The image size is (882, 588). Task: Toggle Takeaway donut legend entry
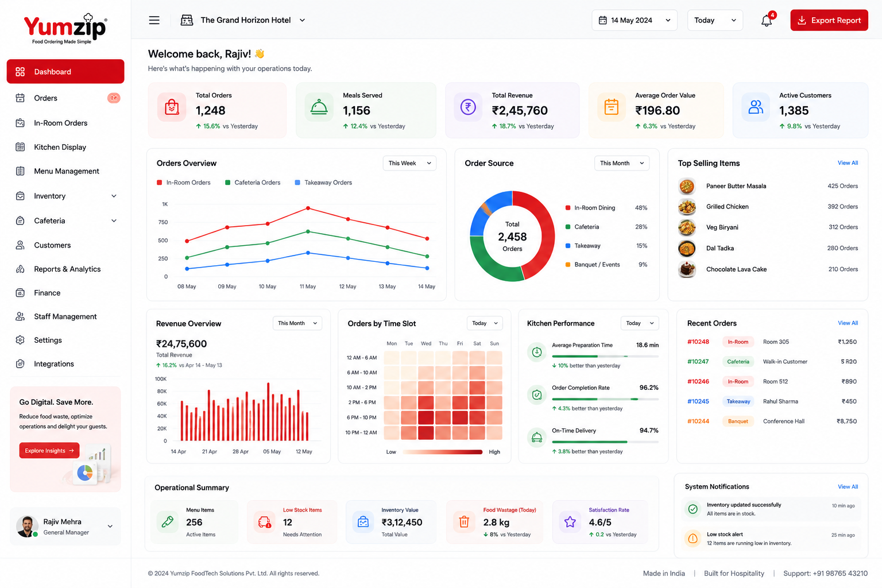pos(606,246)
